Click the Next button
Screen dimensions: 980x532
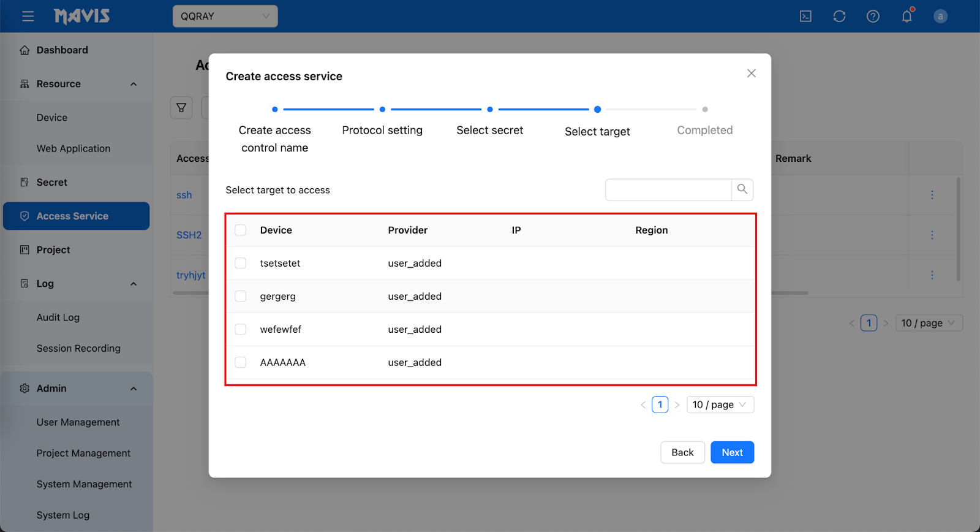[732, 452]
